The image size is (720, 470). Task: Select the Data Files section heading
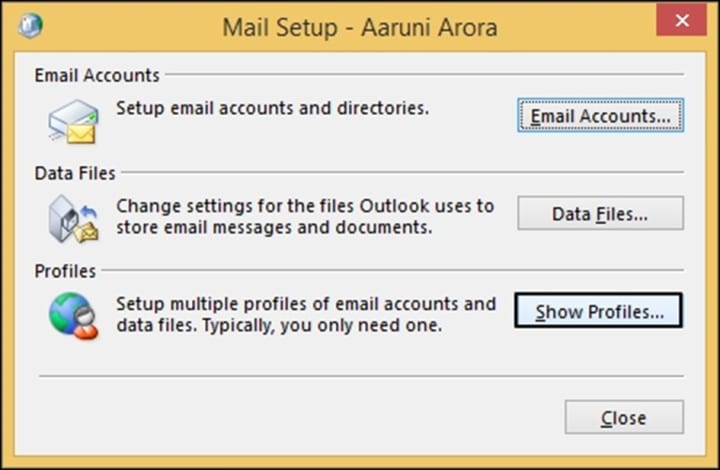coord(75,173)
